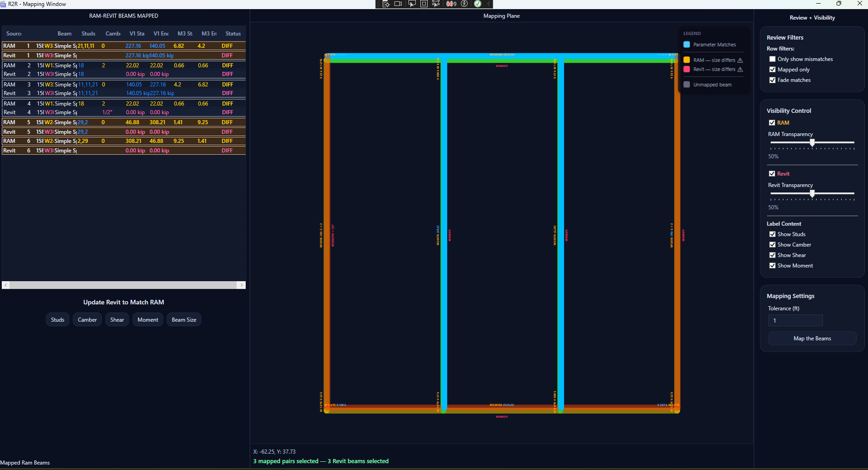868x470 pixels.
Task: Toggle the Fade matches checkbox
Action: (772, 80)
